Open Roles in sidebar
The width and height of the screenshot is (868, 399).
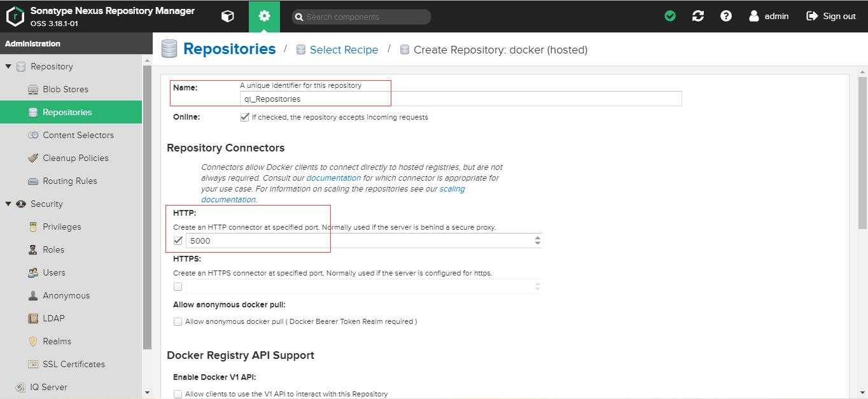[x=71, y=250]
